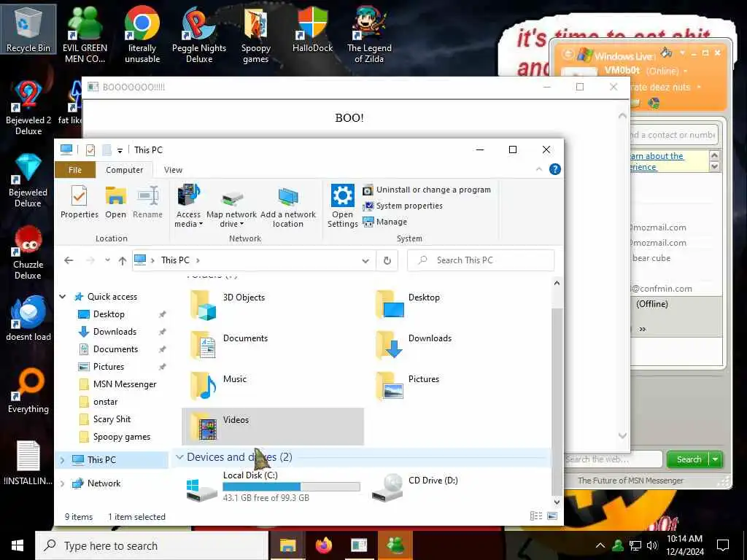Viewport: 747px width, 560px height.
Task: Click the Search button in Messenger
Action: click(x=689, y=459)
